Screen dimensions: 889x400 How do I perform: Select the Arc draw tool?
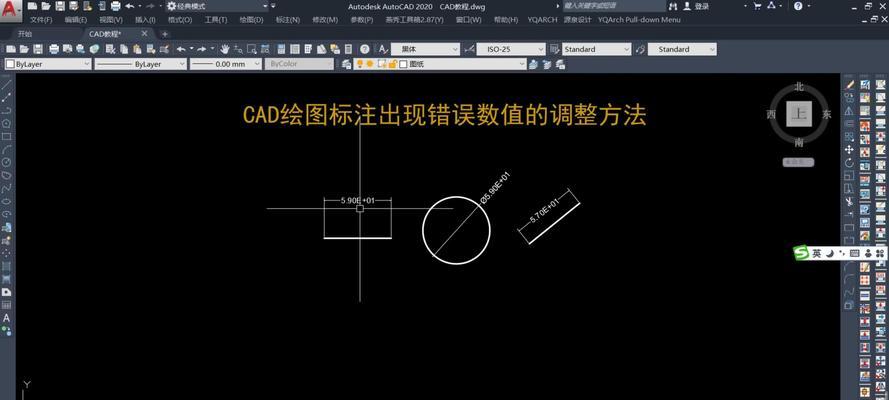pos(7,150)
